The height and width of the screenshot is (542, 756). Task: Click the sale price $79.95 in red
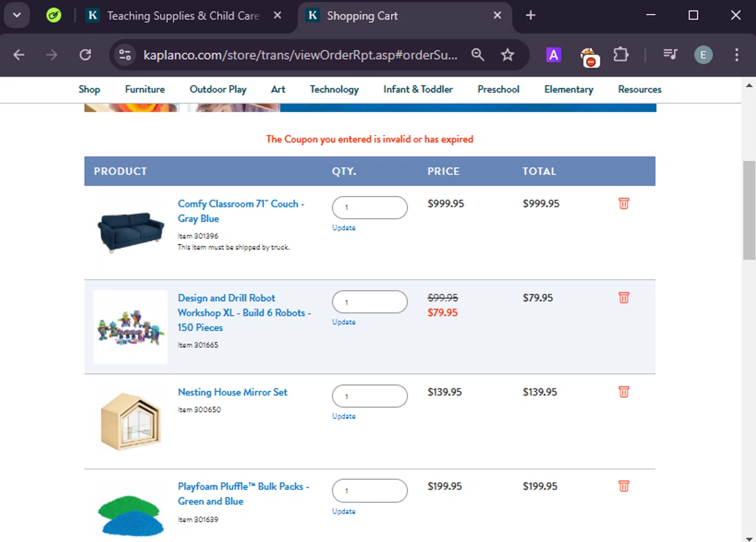point(443,312)
